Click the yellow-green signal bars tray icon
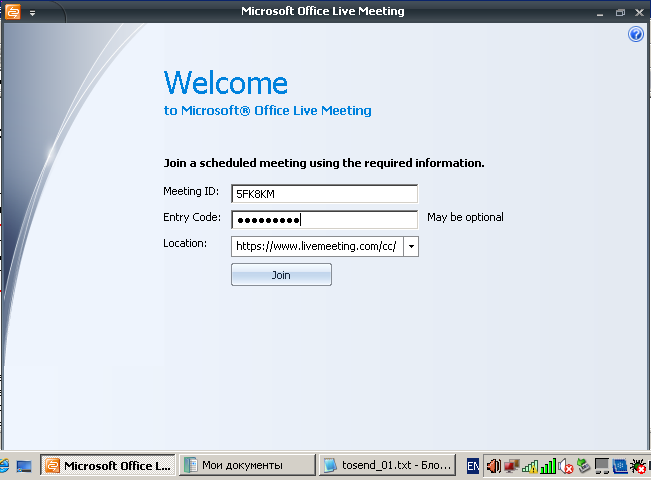The width and height of the screenshot is (651, 480). tap(530, 466)
